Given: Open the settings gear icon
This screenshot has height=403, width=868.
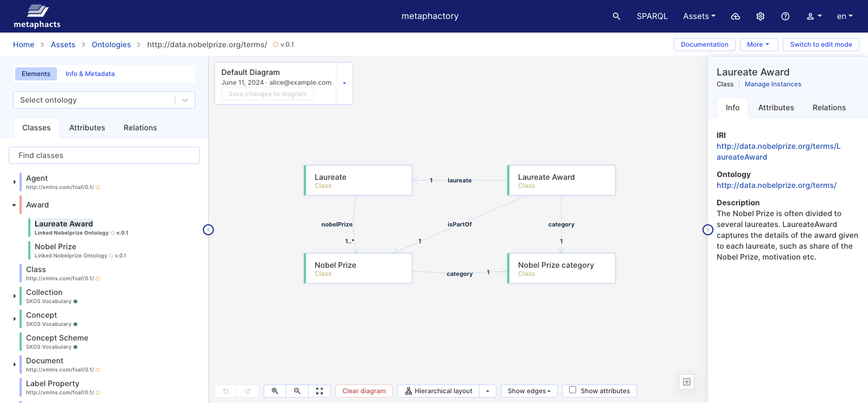Looking at the screenshot, I should pyautogui.click(x=761, y=16).
